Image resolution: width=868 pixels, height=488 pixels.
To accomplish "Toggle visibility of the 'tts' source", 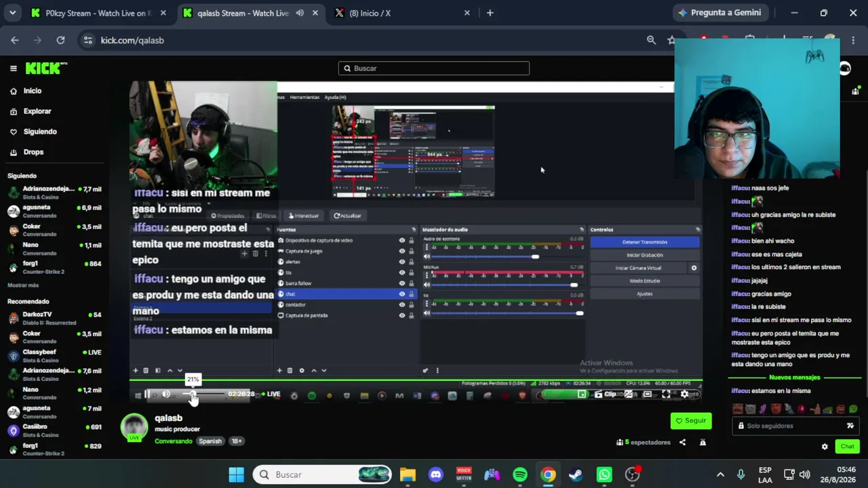I will click(402, 273).
